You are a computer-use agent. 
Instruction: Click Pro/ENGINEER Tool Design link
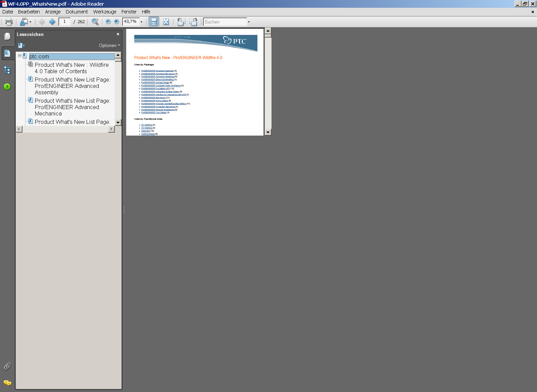click(154, 112)
